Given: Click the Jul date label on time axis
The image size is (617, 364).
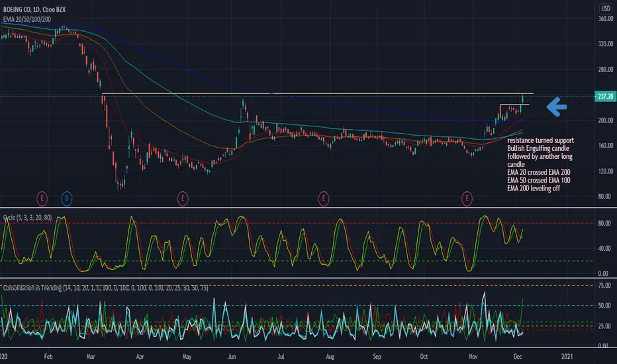Looking at the screenshot, I should pyautogui.click(x=281, y=357).
